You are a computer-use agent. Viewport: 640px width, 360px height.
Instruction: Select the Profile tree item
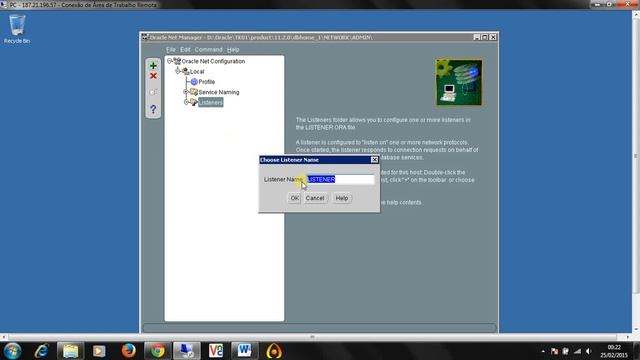pyautogui.click(x=207, y=82)
